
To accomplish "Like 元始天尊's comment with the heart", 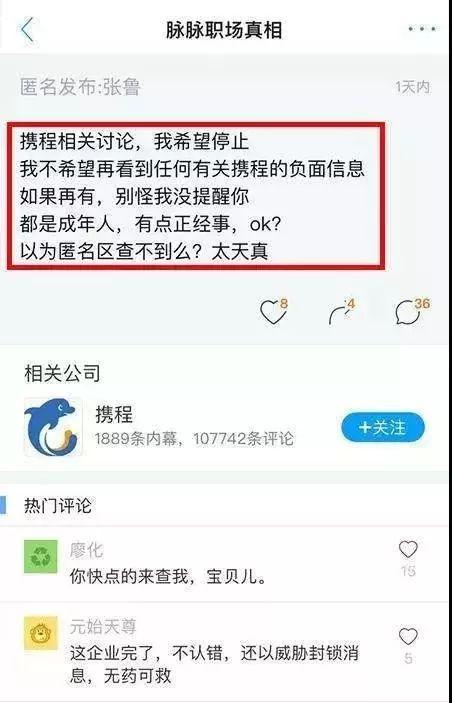I will (408, 637).
